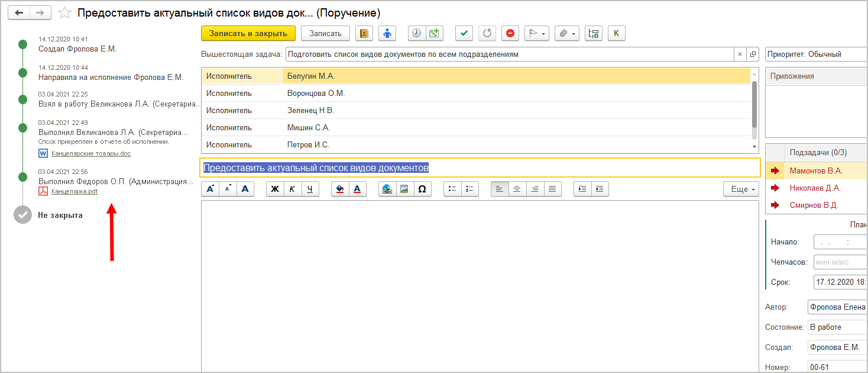
Task: Open Канцелярка.pdf attachment
Action: coord(75,191)
